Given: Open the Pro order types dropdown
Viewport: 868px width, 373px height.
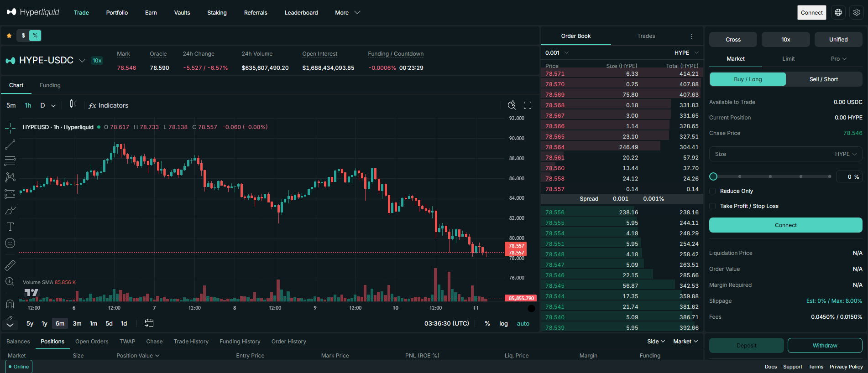Looking at the screenshot, I should pyautogui.click(x=838, y=59).
